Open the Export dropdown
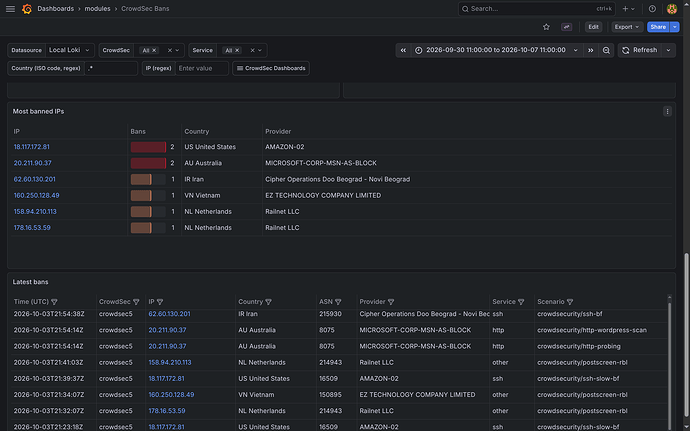The height and width of the screenshot is (431, 690). click(x=627, y=27)
